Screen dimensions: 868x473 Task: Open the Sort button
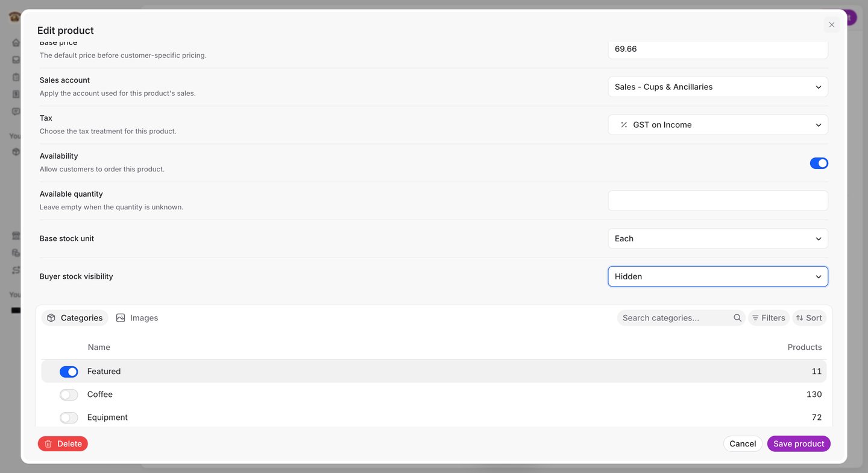[x=809, y=318]
